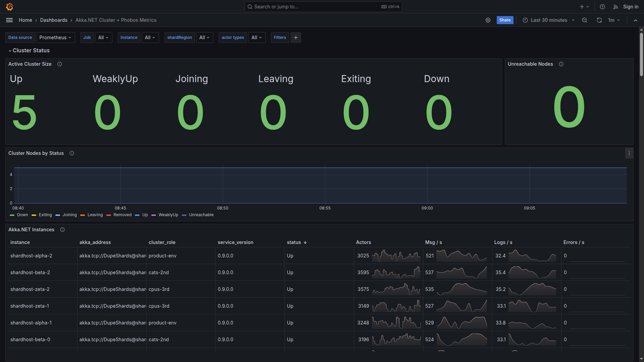
Task: Sort the table by status column header
Action: pyautogui.click(x=294, y=242)
